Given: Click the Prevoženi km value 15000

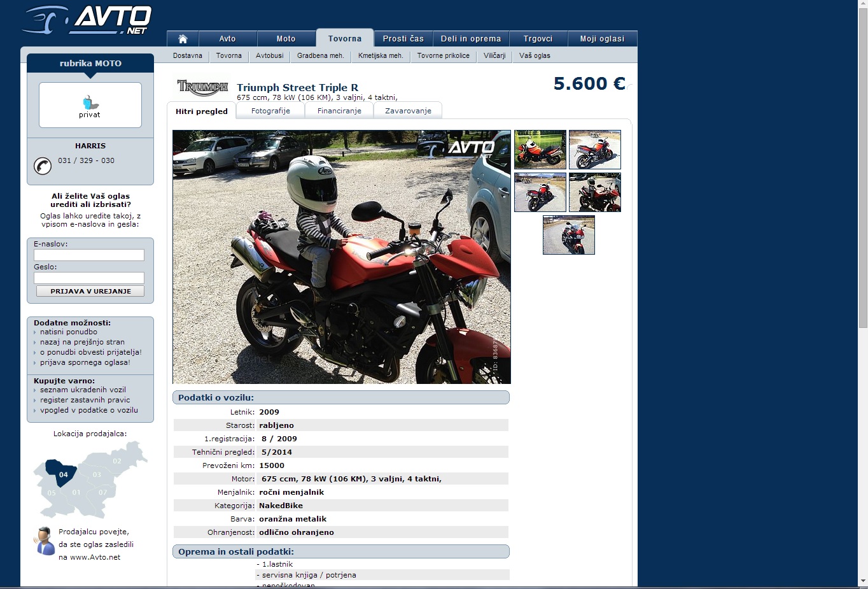Looking at the screenshot, I should [272, 465].
